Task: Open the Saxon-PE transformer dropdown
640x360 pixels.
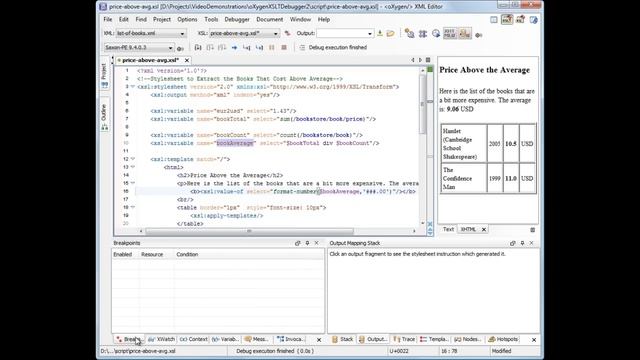Action: (x=138, y=48)
